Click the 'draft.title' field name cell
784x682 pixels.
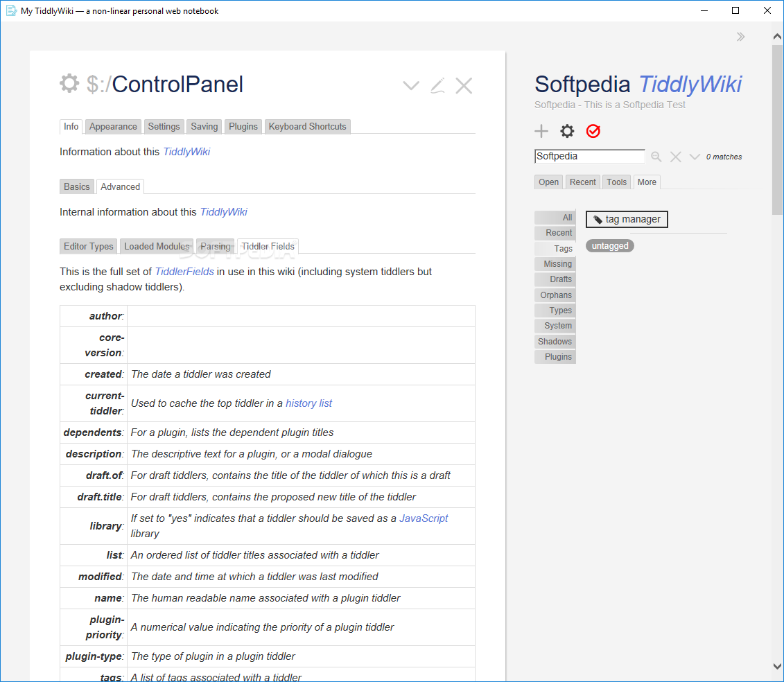pos(94,497)
